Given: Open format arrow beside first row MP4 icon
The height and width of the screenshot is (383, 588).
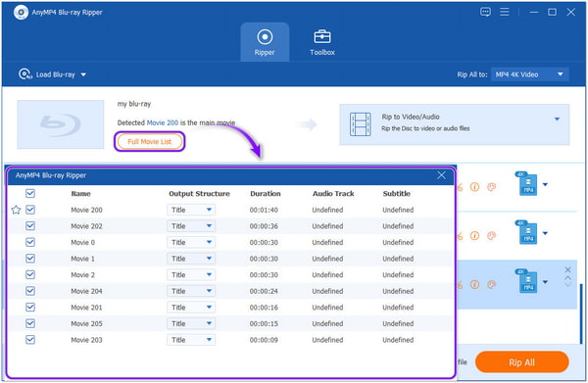Looking at the screenshot, I should pyautogui.click(x=545, y=184).
